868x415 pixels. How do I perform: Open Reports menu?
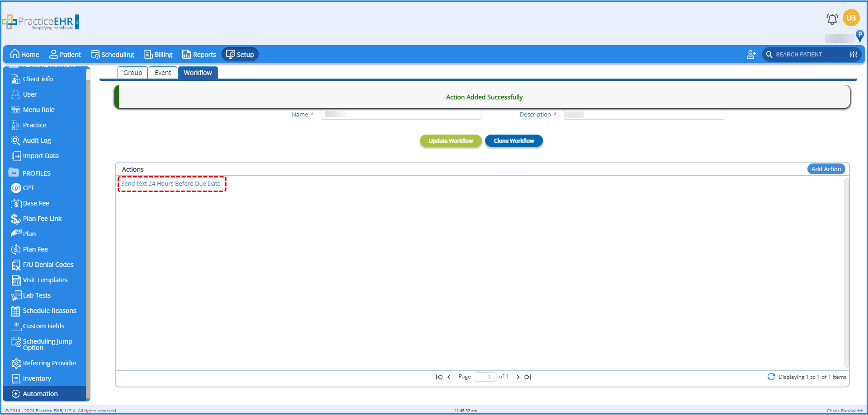pos(199,55)
